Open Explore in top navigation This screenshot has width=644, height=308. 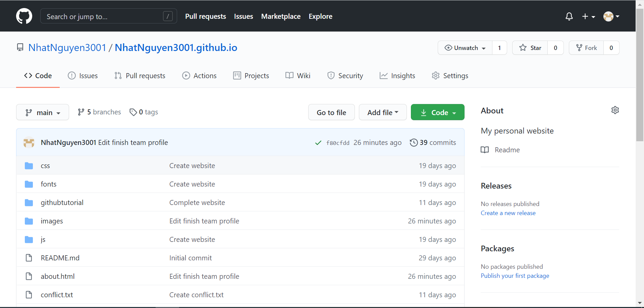coord(320,16)
